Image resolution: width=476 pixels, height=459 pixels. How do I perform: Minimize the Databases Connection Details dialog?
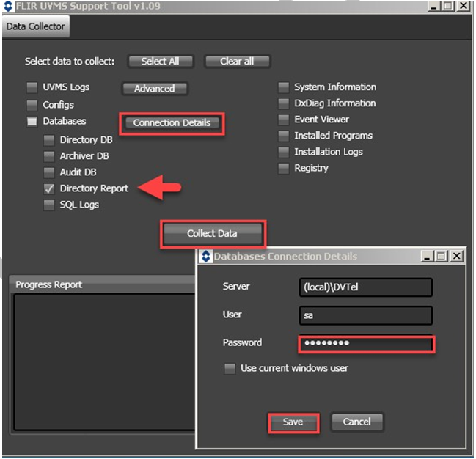pyautogui.click(x=428, y=257)
